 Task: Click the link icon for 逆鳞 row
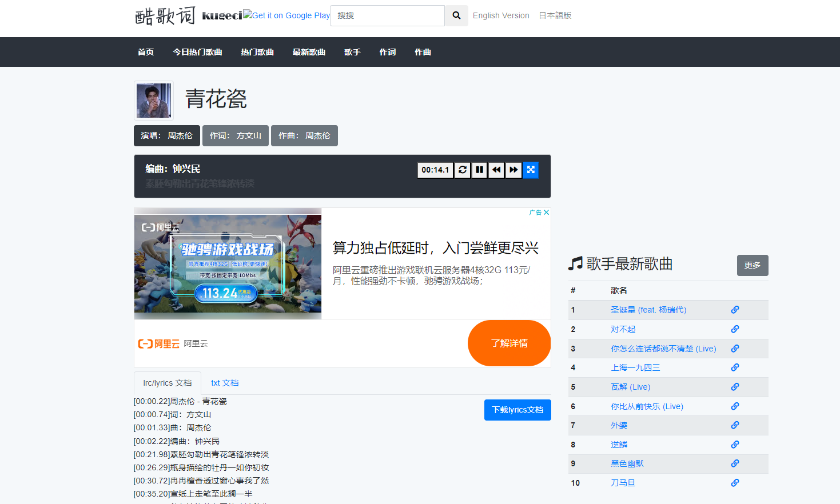[735, 445]
